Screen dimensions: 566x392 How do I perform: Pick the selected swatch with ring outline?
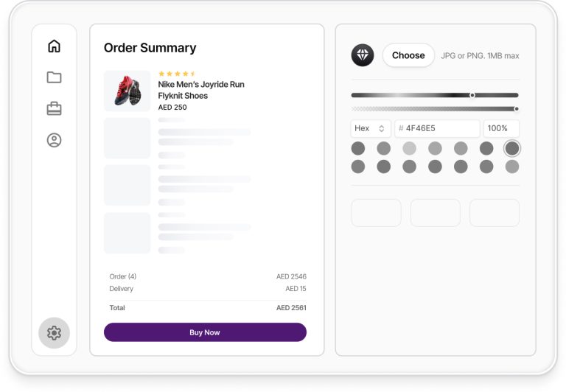(512, 148)
